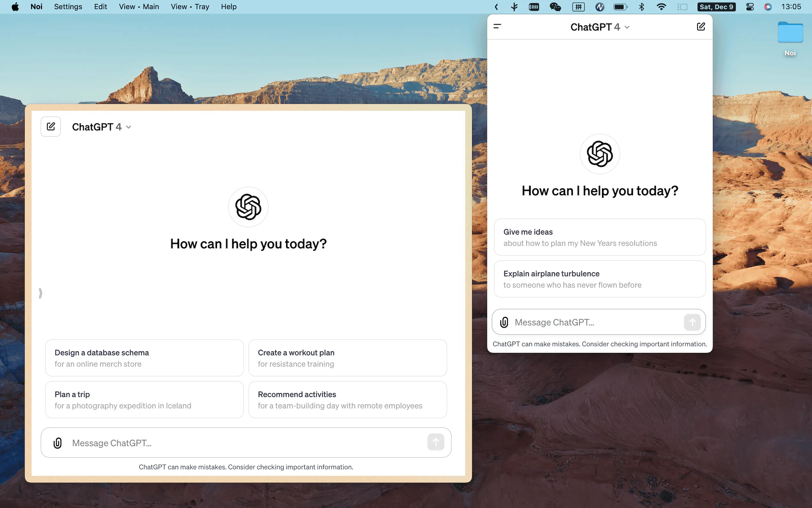The height and width of the screenshot is (508, 812).
Task: Select the Recommend activities suggestion
Action: tap(347, 400)
